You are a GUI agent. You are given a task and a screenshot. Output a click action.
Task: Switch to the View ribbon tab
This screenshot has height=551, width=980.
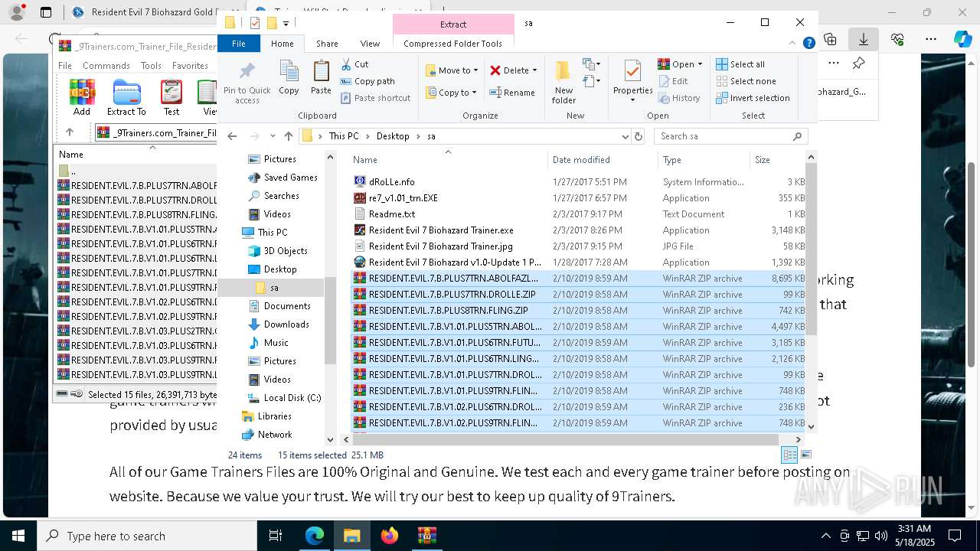point(370,44)
